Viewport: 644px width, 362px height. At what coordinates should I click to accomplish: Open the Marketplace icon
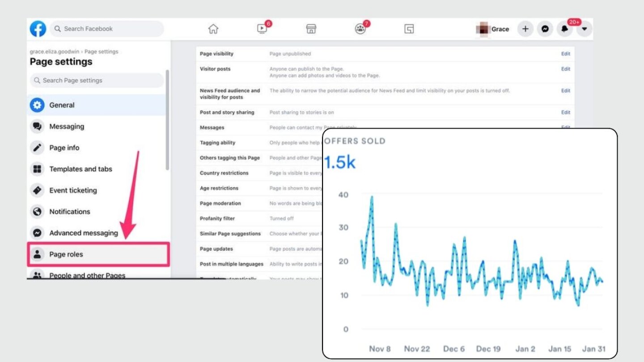(311, 29)
